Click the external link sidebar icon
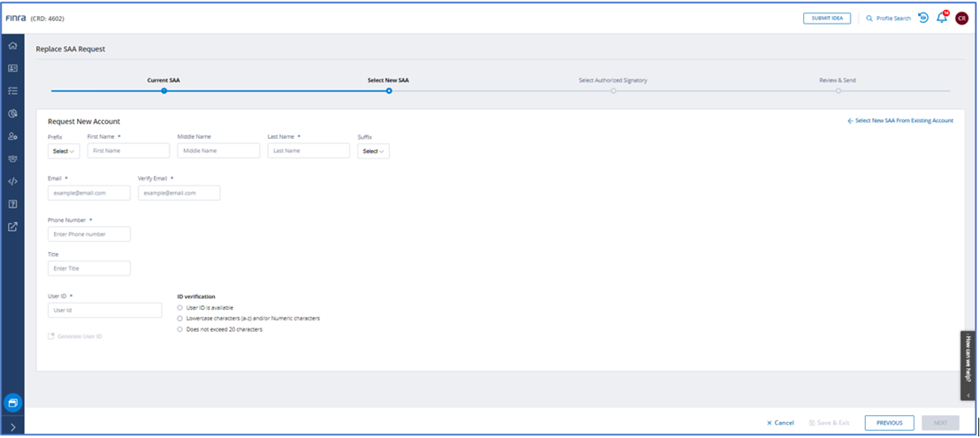The height and width of the screenshot is (438, 980). 12,227
